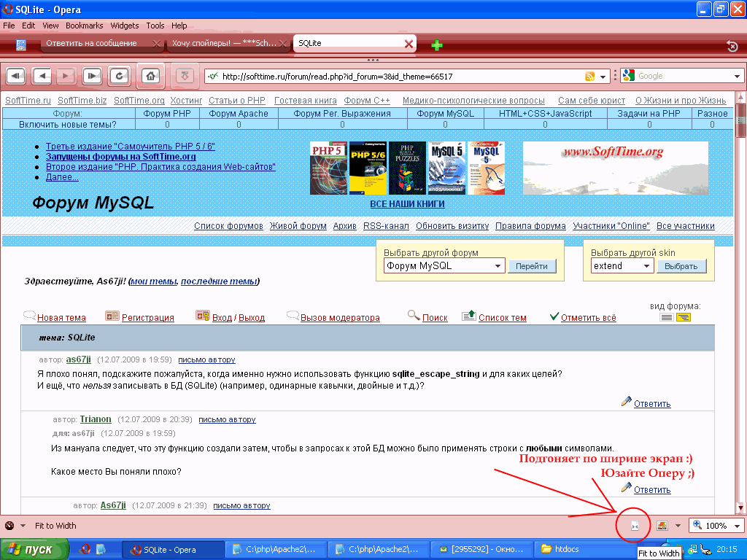The image size is (747, 560).
Task: Click the Opera status icon at bottom left
Action: (x=9, y=526)
